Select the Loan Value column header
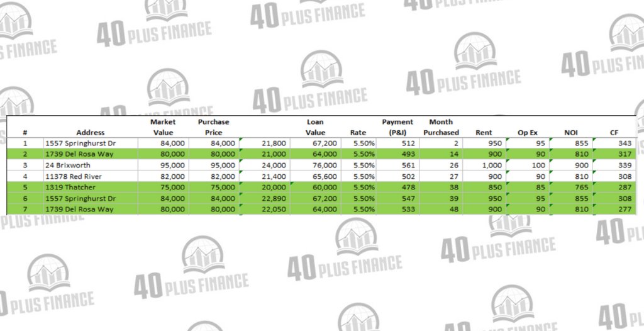Screen dimensions: 644x331 [316, 127]
